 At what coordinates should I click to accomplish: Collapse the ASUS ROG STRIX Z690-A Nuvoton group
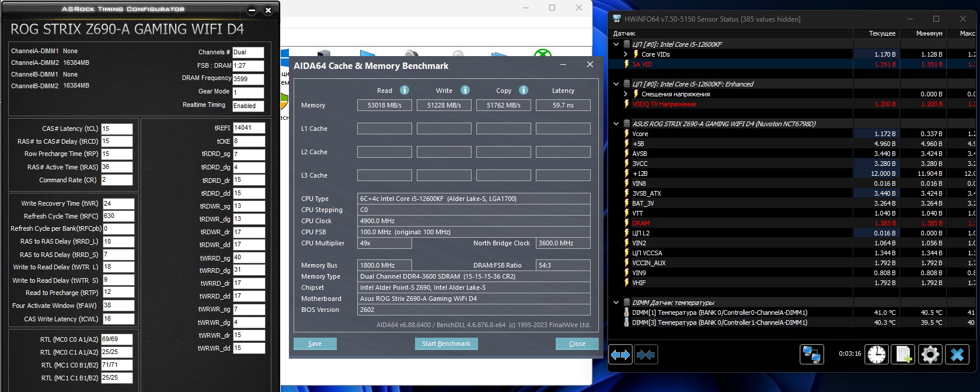pos(616,124)
